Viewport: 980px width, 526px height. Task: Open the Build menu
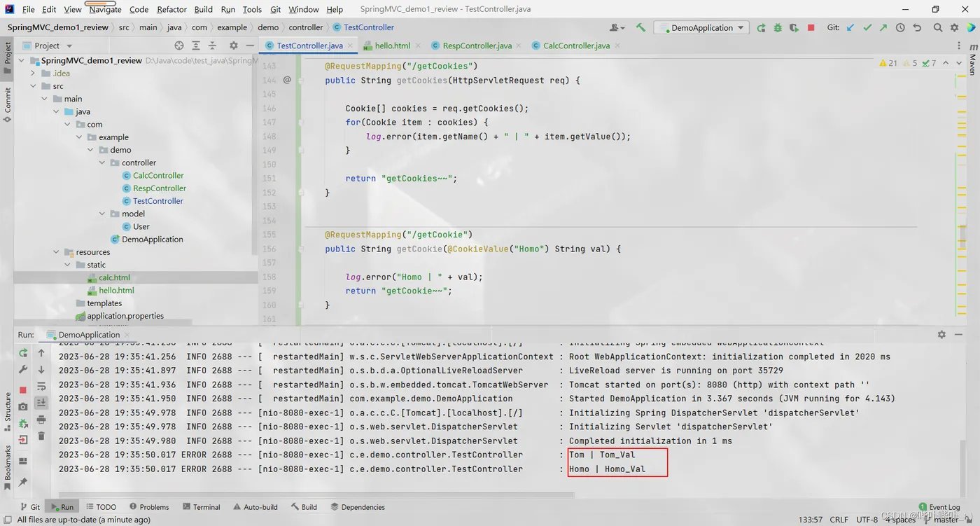[204, 9]
